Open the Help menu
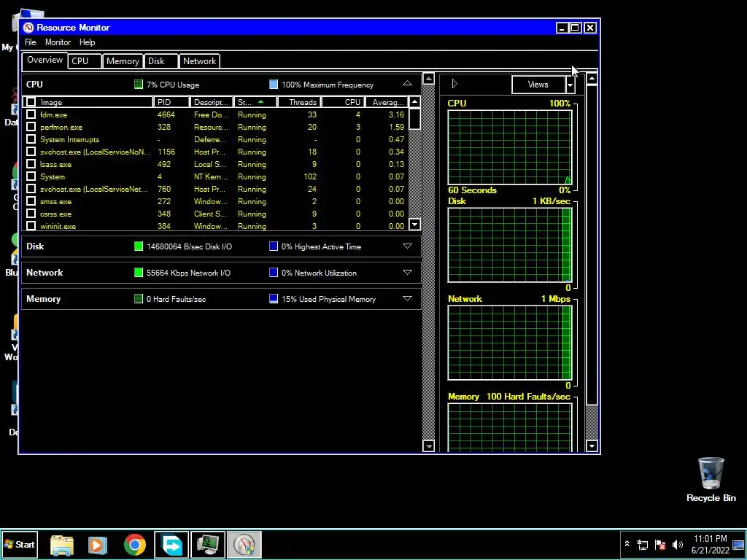This screenshot has height=560, width=747. coord(88,42)
